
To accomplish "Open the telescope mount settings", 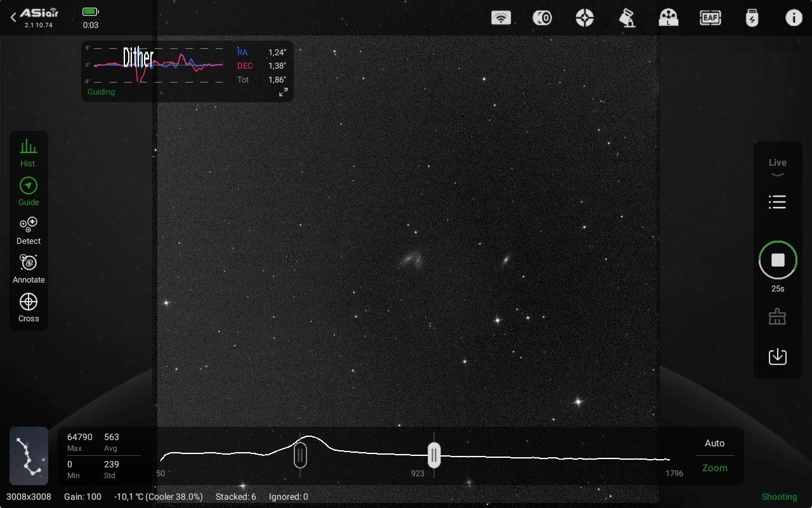I will point(627,18).
